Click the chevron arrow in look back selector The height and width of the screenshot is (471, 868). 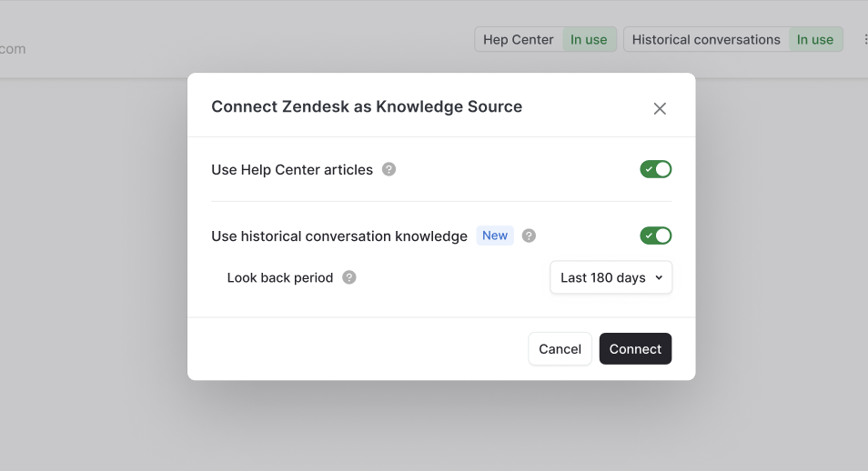click(x=659, y=278)
